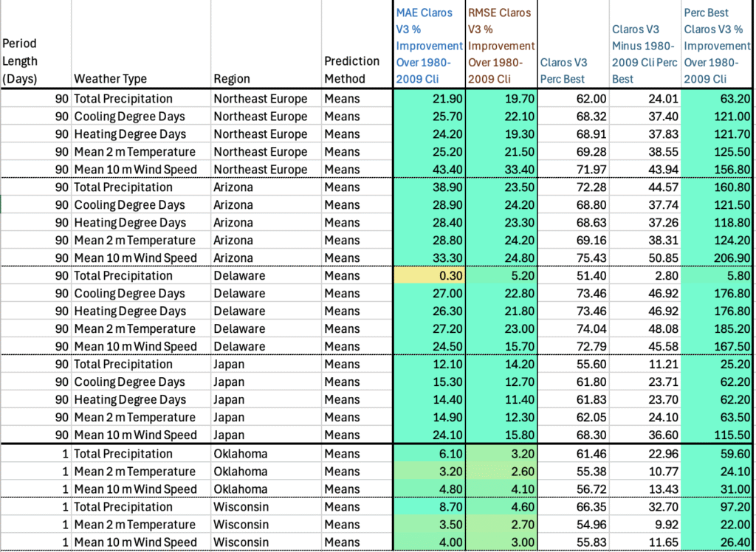
Task: Select the cell with 74.04
Action: [x=573, y=329]
